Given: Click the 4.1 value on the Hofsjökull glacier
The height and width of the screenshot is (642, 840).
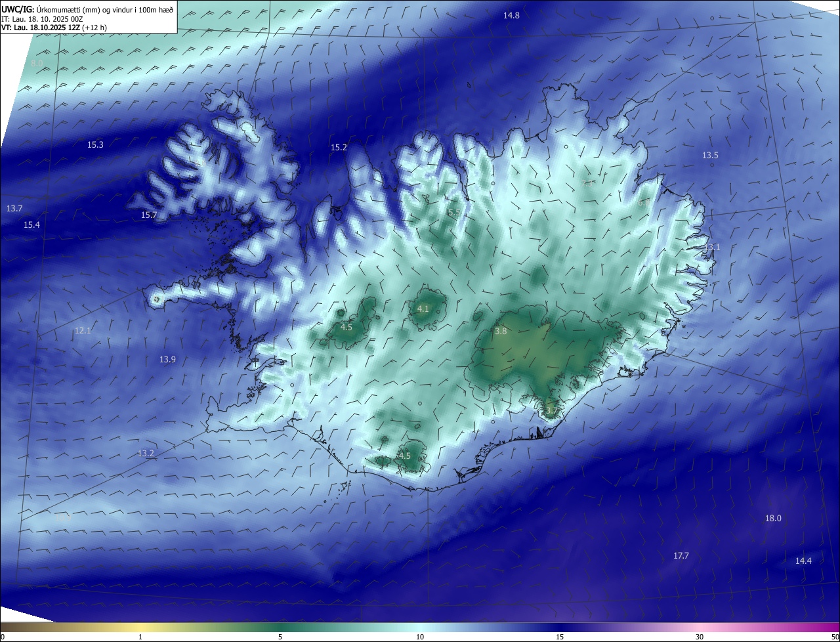Looking at the screenshot, I should [x=423, y=309].
